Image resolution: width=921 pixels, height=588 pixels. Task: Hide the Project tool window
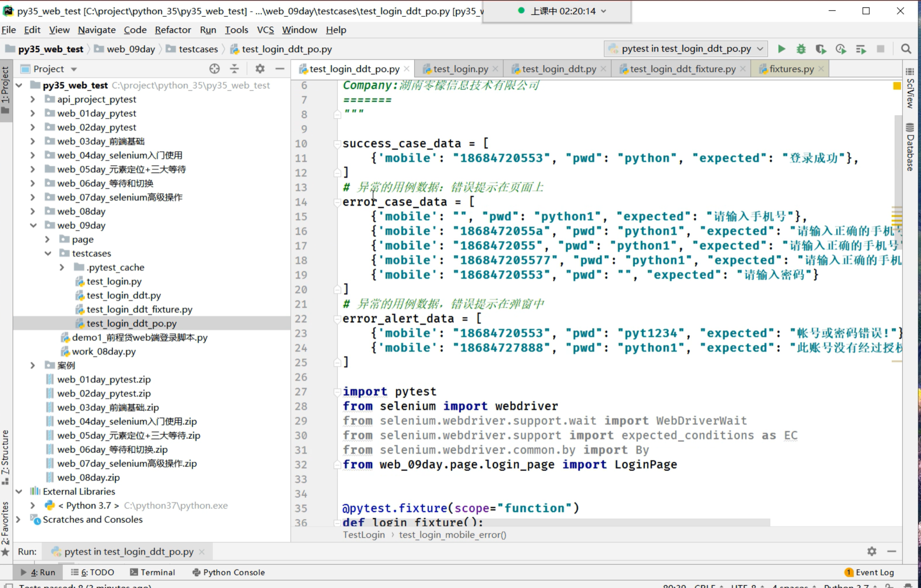tap(280, 69)
